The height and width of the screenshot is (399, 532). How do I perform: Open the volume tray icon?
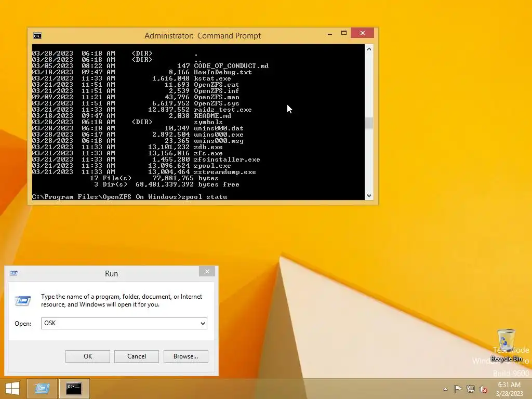click(483, 389)
